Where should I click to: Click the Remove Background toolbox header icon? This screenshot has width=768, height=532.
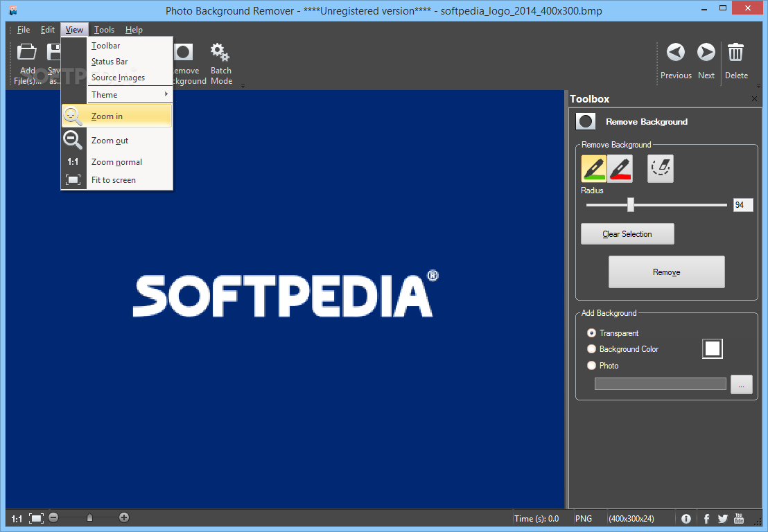click(x=585, y=121)
